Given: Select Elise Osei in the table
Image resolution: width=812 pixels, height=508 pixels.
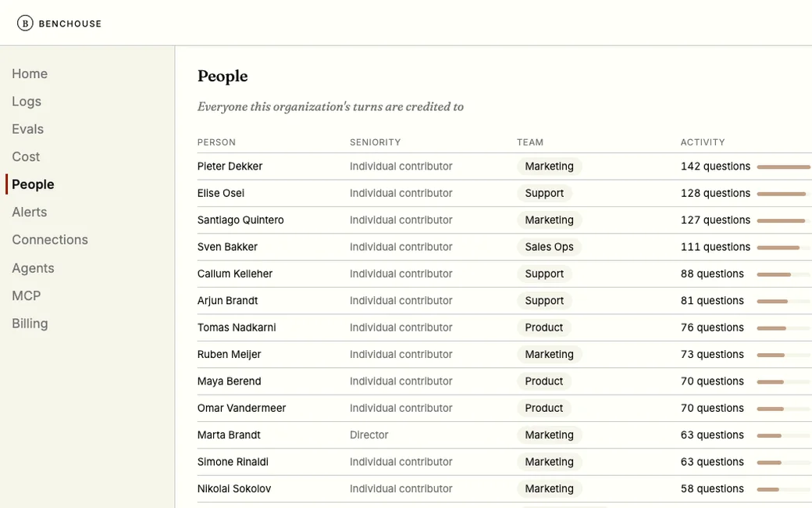Looking at the screenshot, I should [221, 193].
